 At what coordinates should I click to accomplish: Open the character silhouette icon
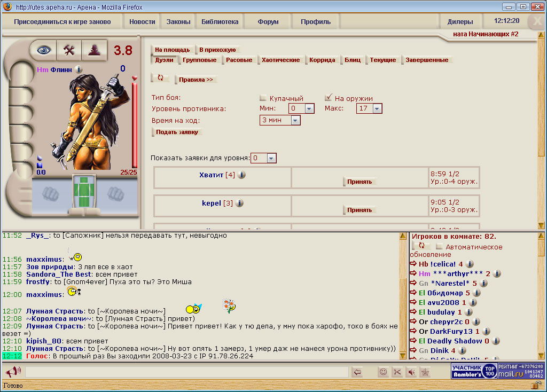tap(94, 51)
